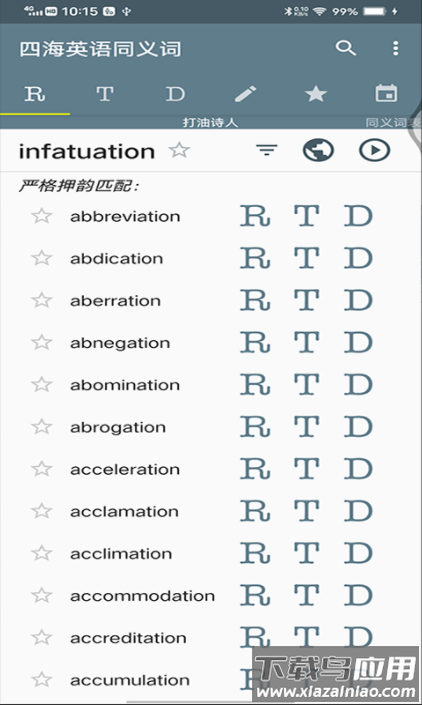Toggle favorite star next to infatuation
The image size is (422, 705).
point(179,150)
